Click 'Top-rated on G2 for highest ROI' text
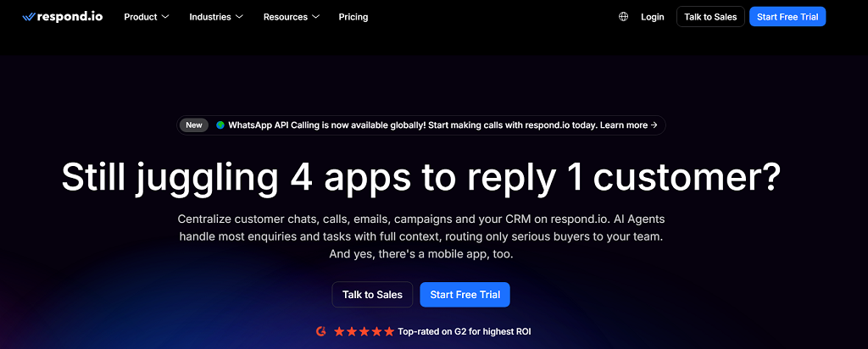 click(x=465, y=332)
